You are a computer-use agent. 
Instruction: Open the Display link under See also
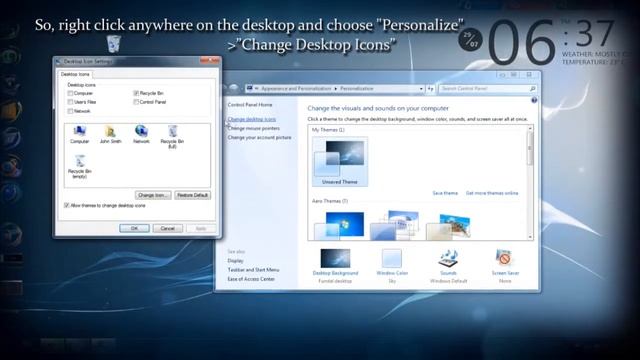tap(236, 260)
